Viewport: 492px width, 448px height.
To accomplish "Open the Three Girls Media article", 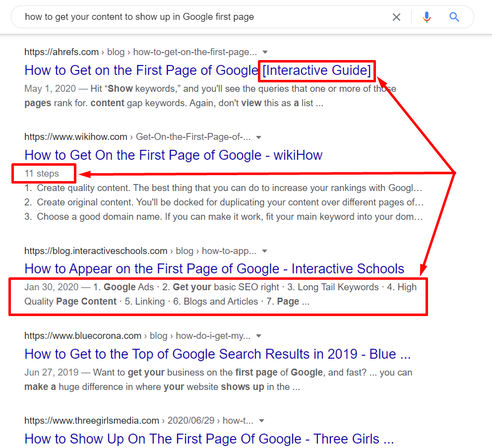I will (209, 439).
